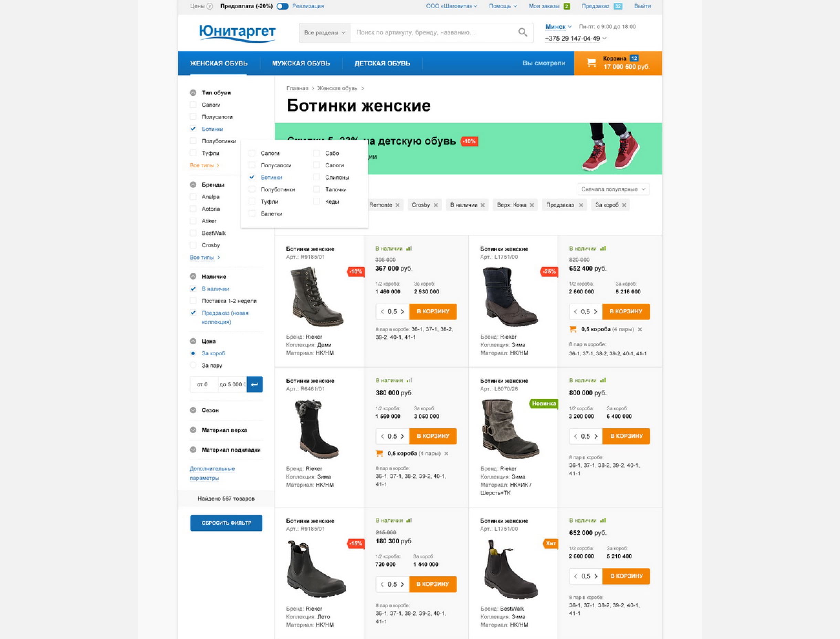Click the СБРОСИТЬ ФИЛЬТР button
This screenshot has width=840, height=639.
click(226, 523)
